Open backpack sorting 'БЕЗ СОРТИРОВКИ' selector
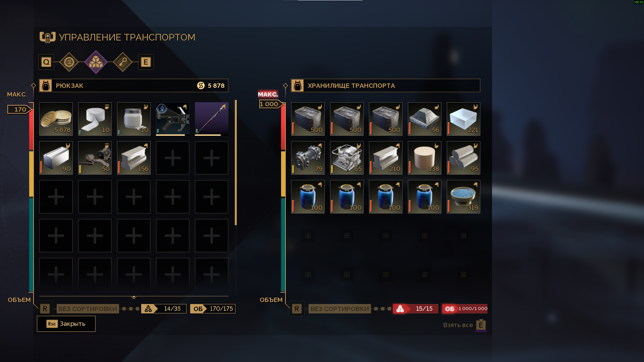The image size is (644, 362). 88,309
